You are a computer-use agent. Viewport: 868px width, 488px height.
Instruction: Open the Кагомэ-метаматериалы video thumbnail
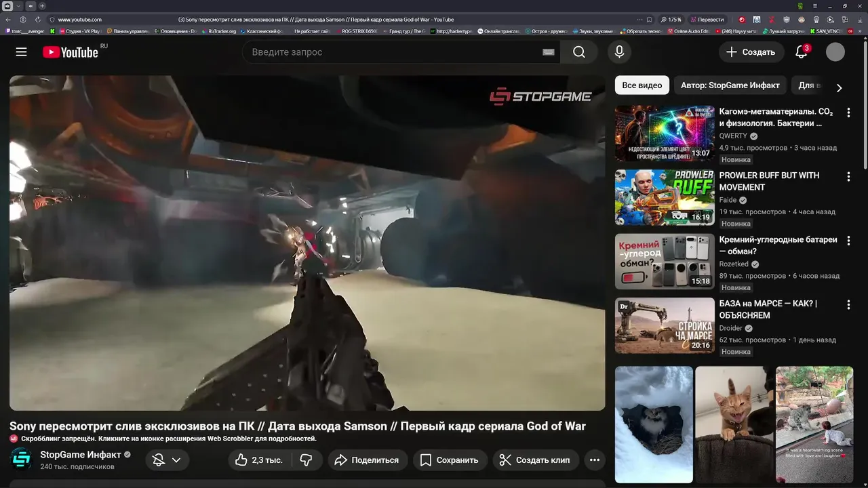(x=665, y=133)
